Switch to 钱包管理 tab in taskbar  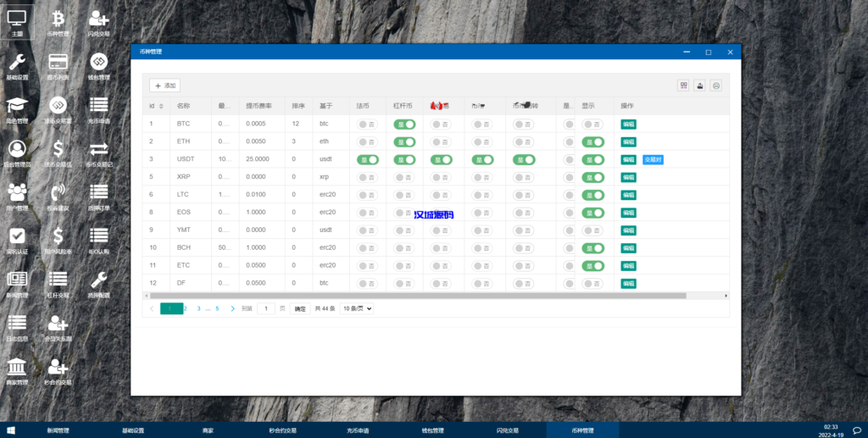pos(432,430)
